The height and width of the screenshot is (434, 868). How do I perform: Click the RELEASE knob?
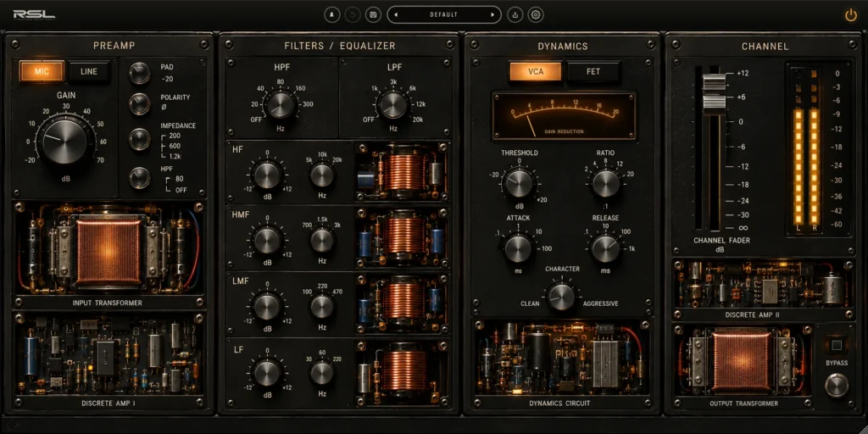[x=605, y=248]
